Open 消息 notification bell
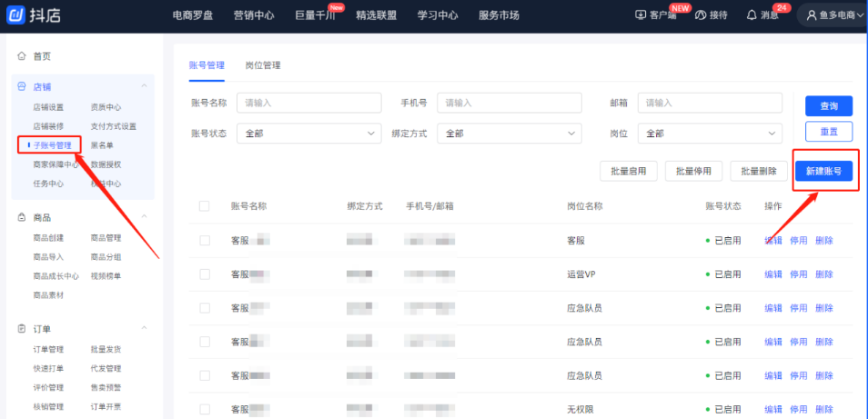This screenshot has height=419, width=868. [x=752, y=15]
